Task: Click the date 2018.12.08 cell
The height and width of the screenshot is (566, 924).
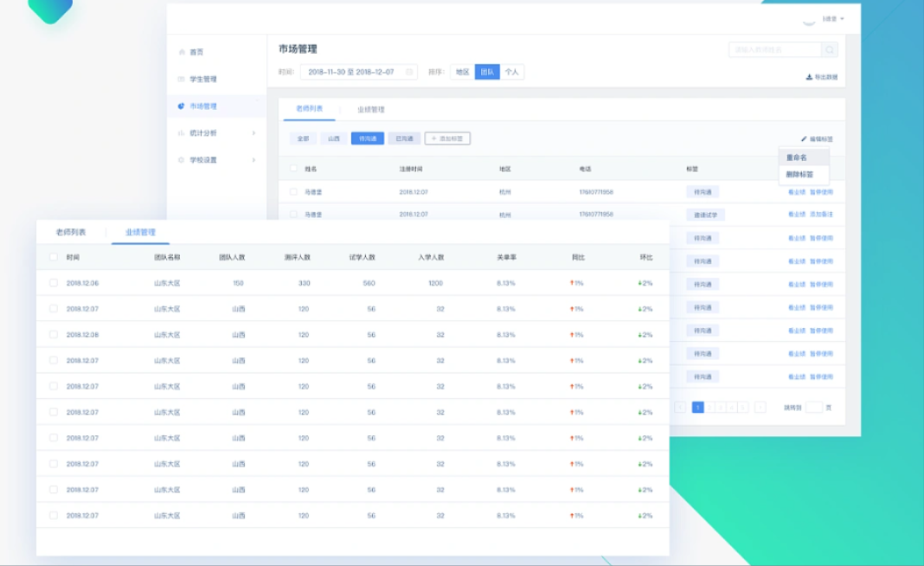Action: click(x=82, y=334)
